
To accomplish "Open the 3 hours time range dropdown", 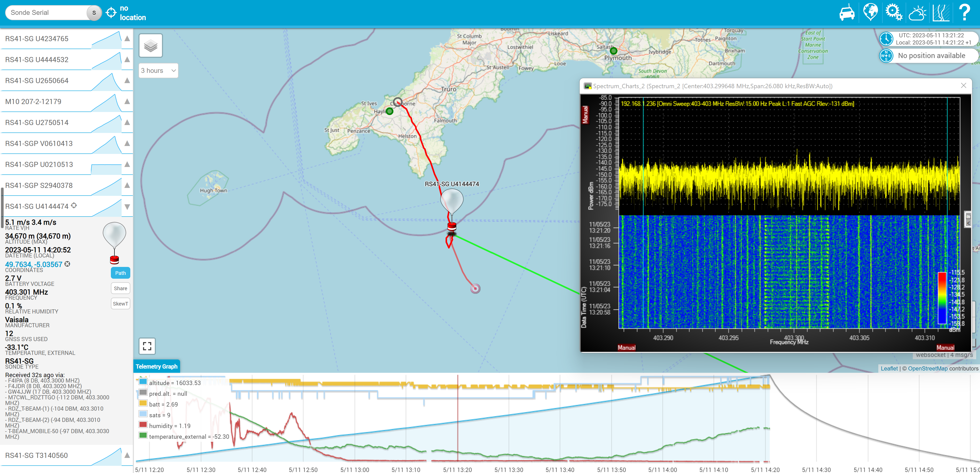I will [x=158, y=71].
